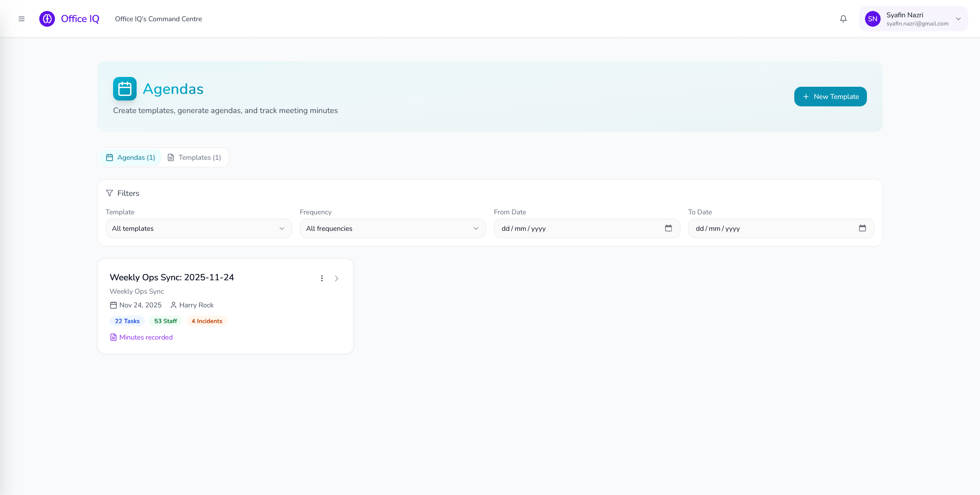Open the three-dot menu on Weekly Ops Sync card
The width and height of the screenshot is (980, 495).
tap(322, 278)
